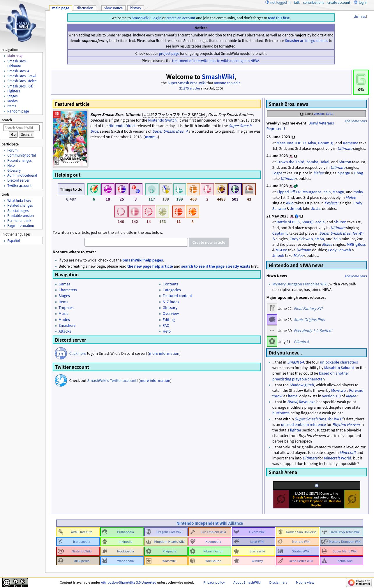Open the sun icon above count 4483
Viewport: 374px width, 588px height.
pyautogui.click(x=221, y=189)
